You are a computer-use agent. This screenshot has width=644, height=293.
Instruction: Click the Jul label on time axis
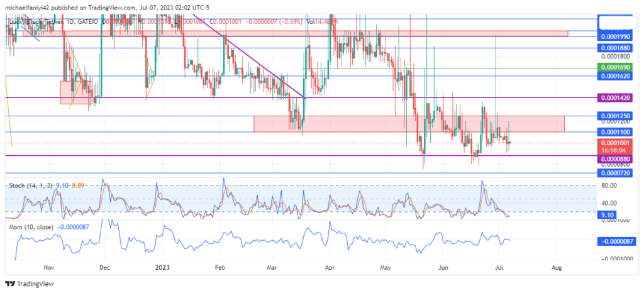tap(499, 268)
